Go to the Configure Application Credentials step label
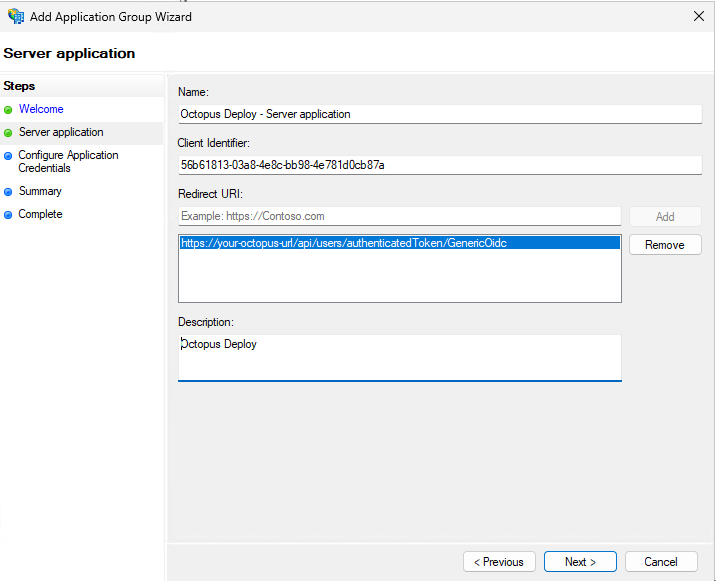This screenshot has width=716, height=581. (68, 162)
